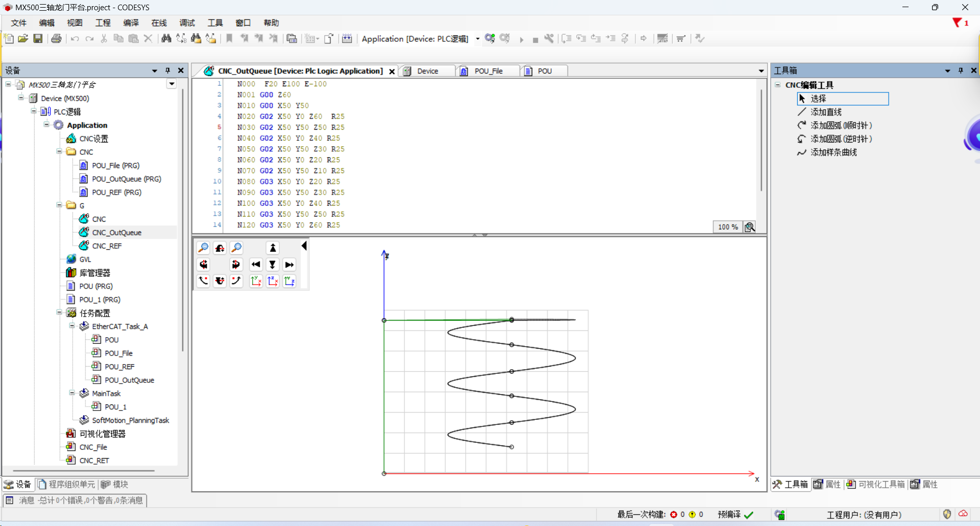Switch CNC view to X/Y plane projection
This screenshot has height=526, width=980.
256,281
